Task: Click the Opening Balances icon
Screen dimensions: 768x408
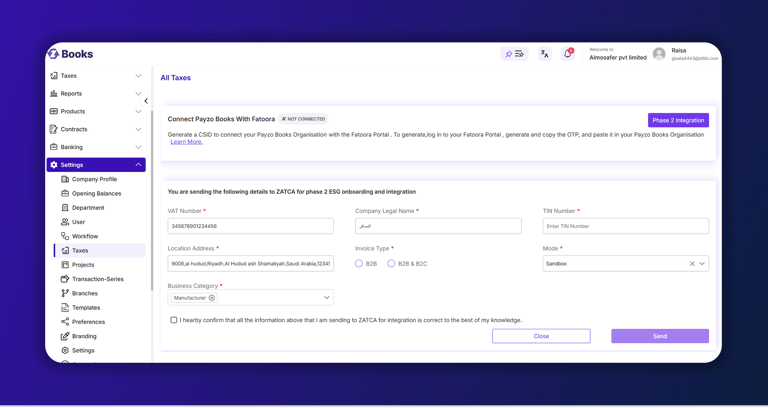Action: (65, 193)
